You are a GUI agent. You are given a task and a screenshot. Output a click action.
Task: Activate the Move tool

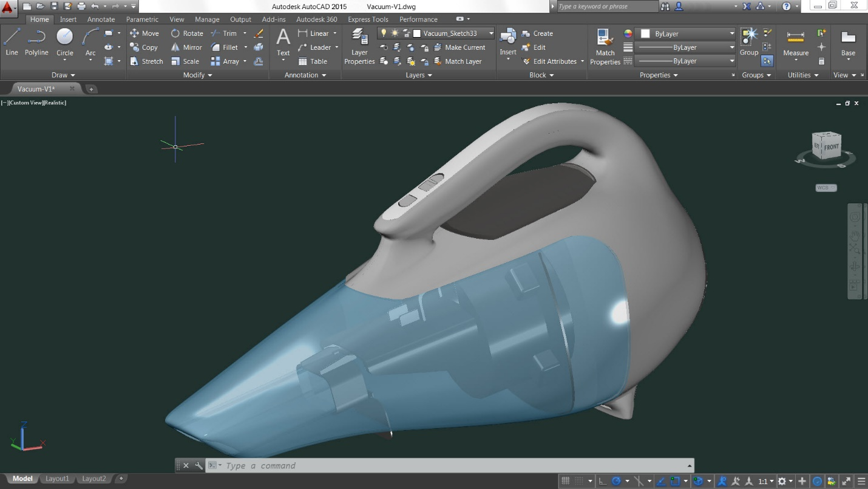(x=144, y=33)
